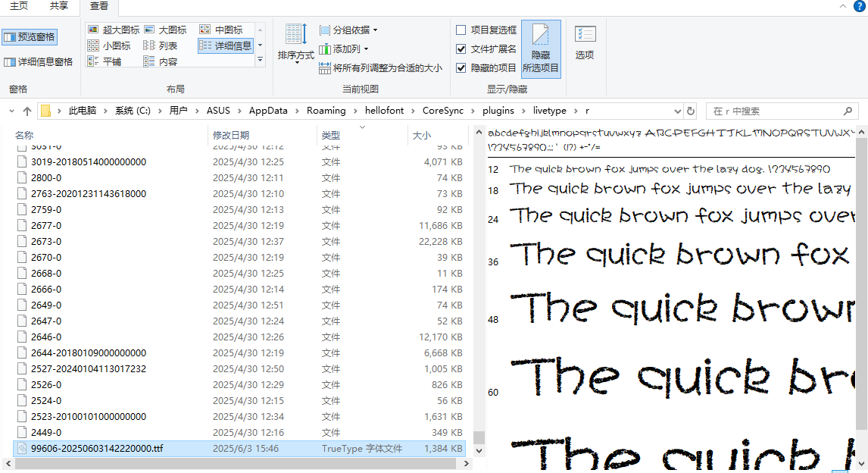Open the Add columns dropdown
The height and width of the screenshot is (473, 868).
click(x=344, y=49)
